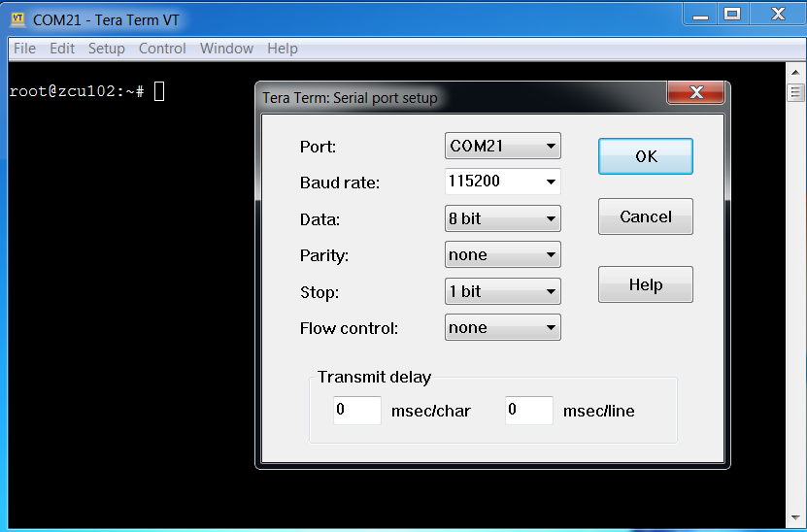This screenshot has width=807, height=532.
Task: Click terminal scrollbar down arrow
Action: click(x=795, y=516)
